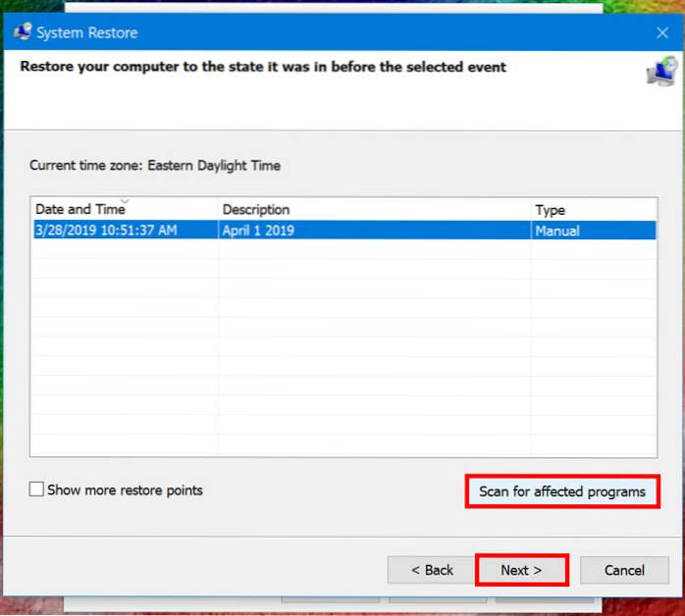The height and width of the screenshot is (616, 685).
Task: Click the computer restore icon in header
Action: (x=660, y=72)
